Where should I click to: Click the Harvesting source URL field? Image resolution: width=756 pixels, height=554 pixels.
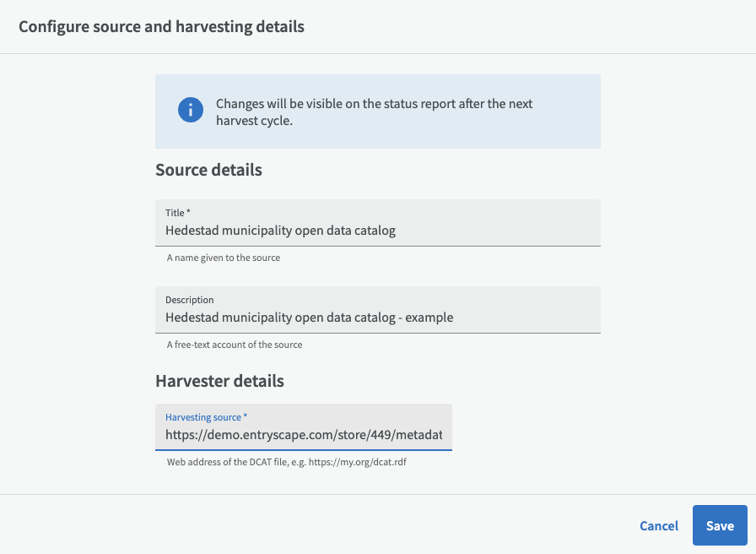(303, 435)
